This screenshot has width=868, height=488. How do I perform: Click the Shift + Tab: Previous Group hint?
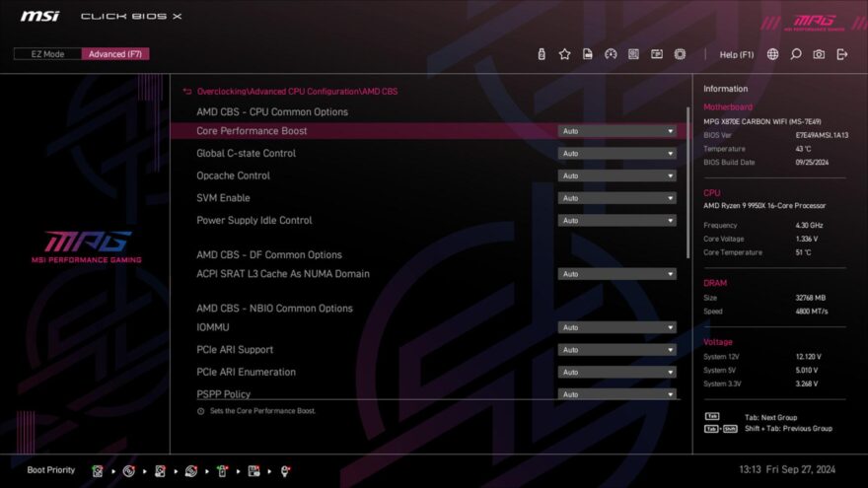788,428
